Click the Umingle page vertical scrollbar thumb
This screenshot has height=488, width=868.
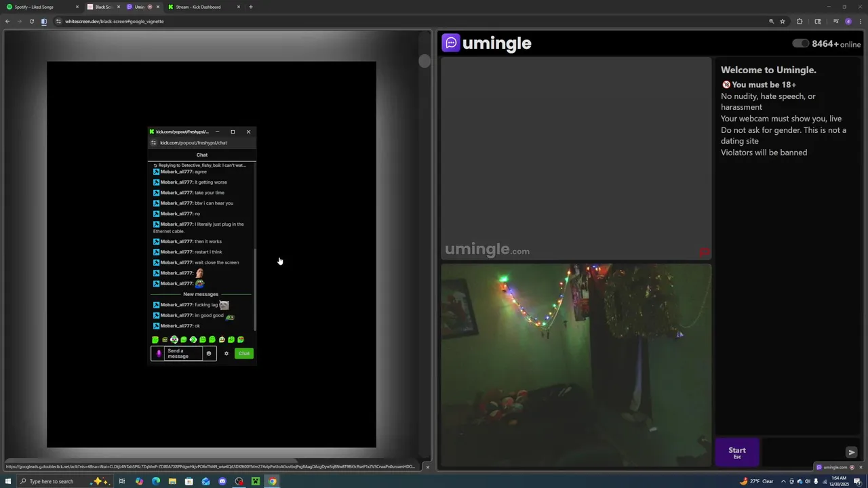(x=425, y=62)
